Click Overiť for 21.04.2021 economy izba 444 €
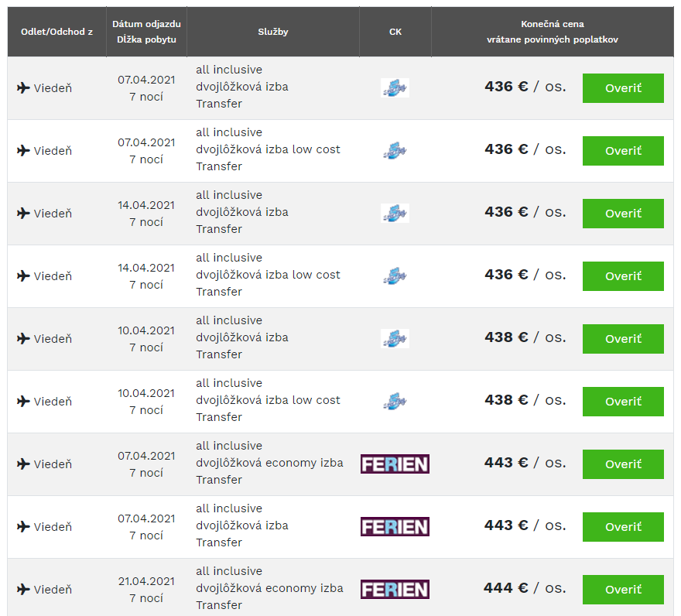Screen dimensions: 681x616 tap(623, 590)
